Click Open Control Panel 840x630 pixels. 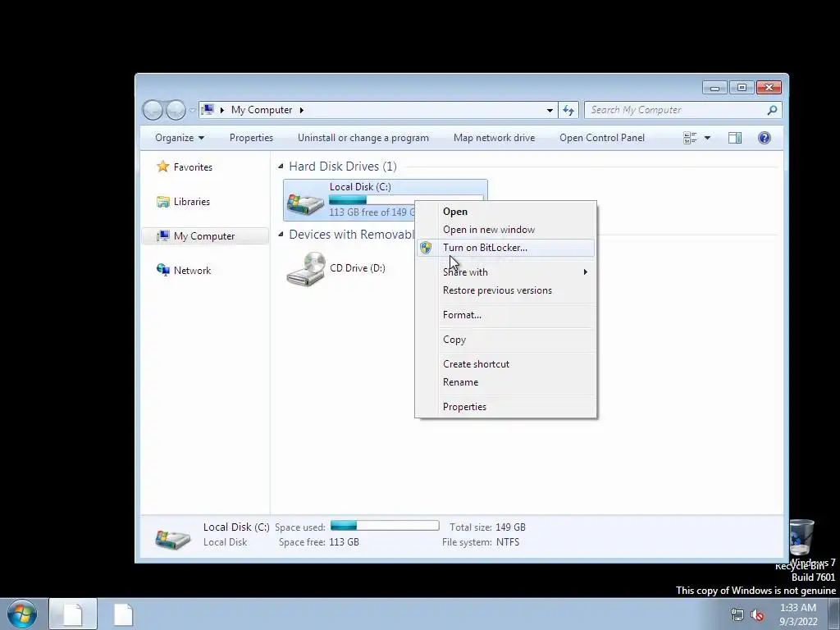point(602,138)
